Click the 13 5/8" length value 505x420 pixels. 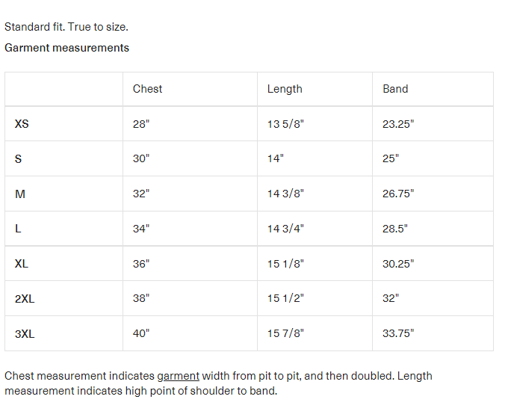click(285, 124)
